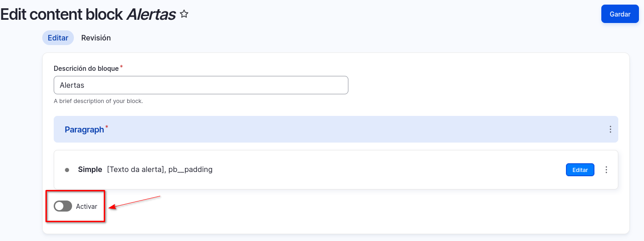This screenshot has height=241, width=644.
Task: Click the star shortcut icon beside the title
Action: click(184, 14)
